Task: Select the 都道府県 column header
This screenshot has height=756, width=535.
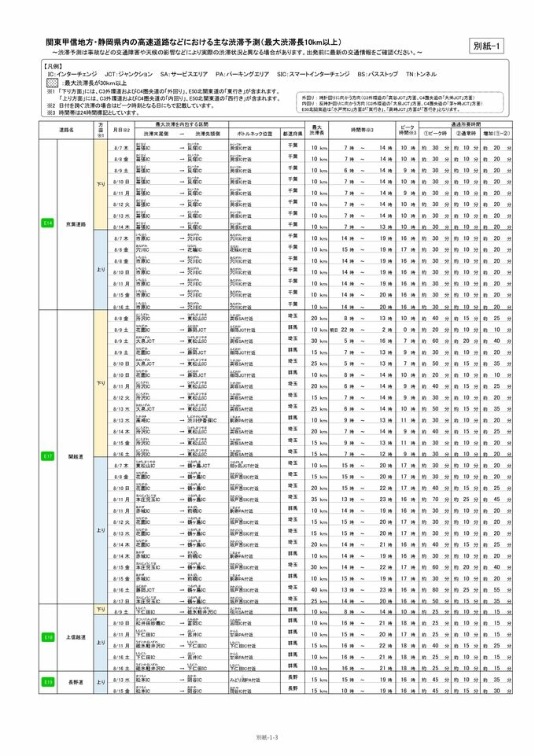Action: (292, 134)
